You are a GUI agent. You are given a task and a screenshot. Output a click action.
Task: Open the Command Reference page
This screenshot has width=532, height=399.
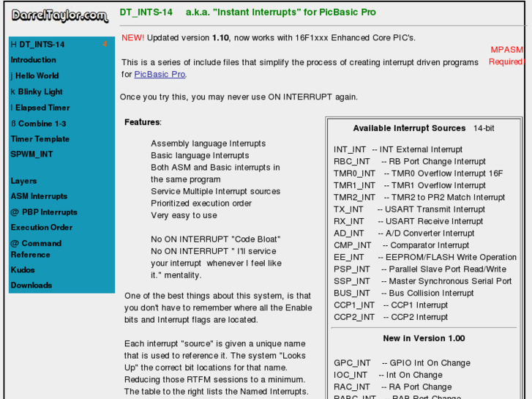pyautogui.click(x=36, y=249)
